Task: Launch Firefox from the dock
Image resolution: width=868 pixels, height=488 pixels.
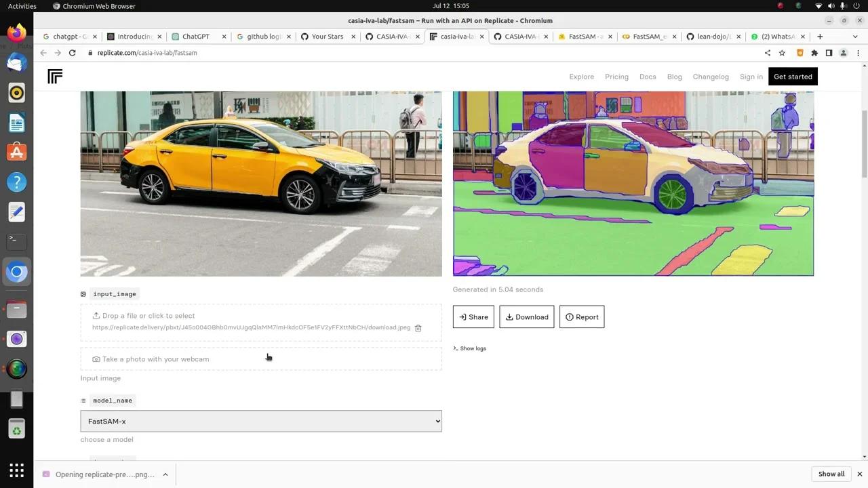Action: [x=16, y=33]
